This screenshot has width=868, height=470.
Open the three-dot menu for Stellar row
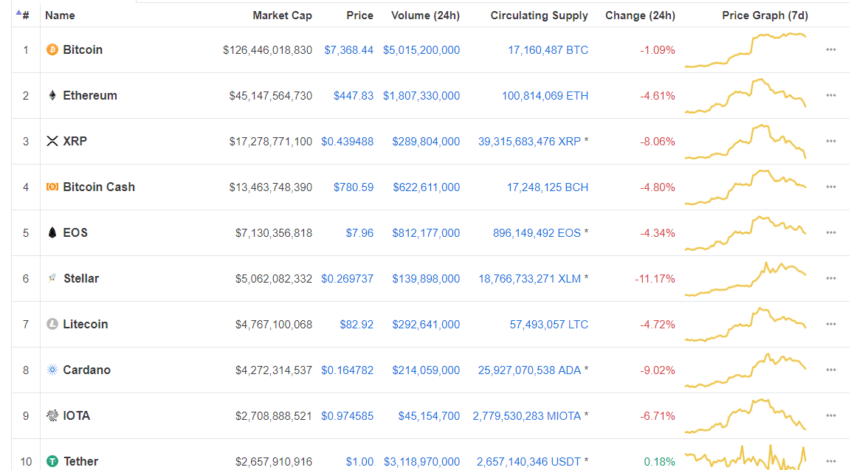831,278
